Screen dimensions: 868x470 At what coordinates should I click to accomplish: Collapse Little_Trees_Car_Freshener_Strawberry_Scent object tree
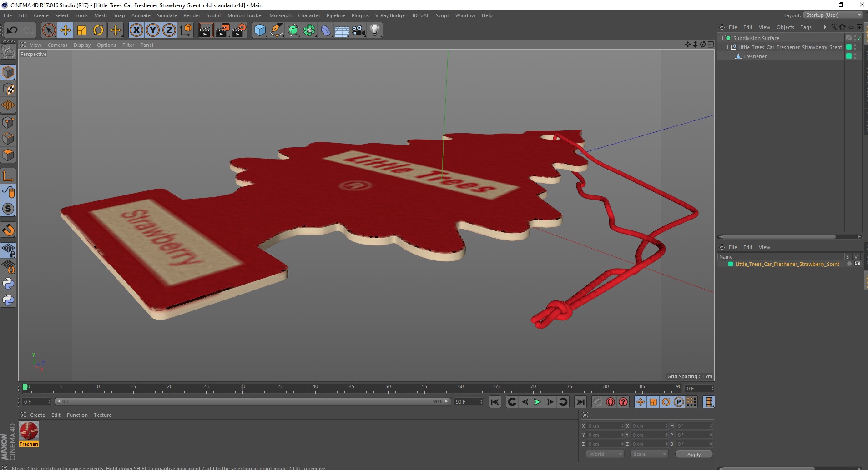tap(726, 47)
